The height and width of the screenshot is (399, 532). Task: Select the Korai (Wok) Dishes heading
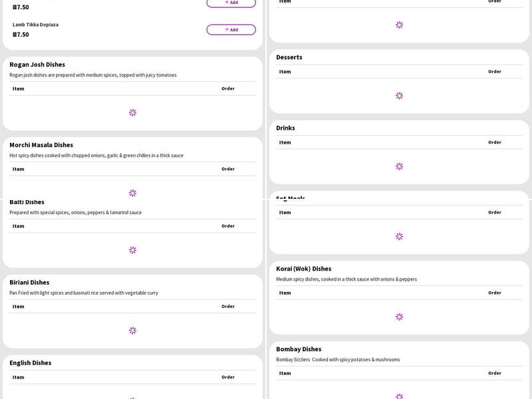pyautogui.click(x=303, y=269)
